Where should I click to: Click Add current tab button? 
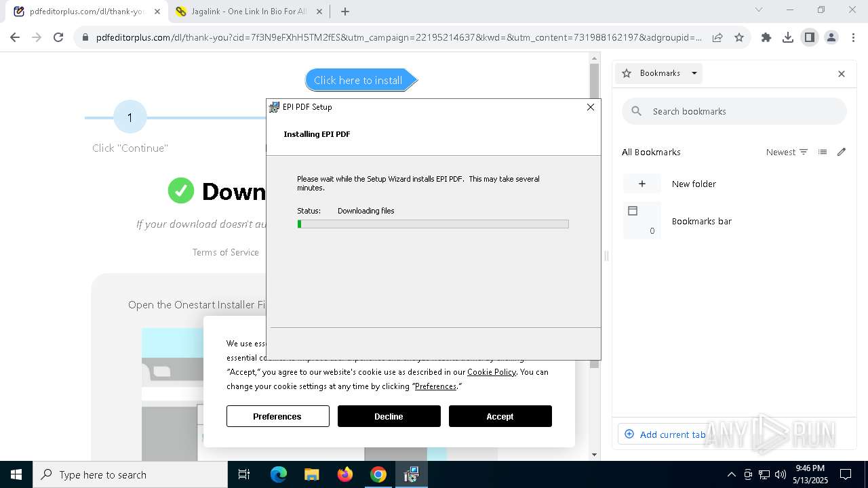point(665,434)
